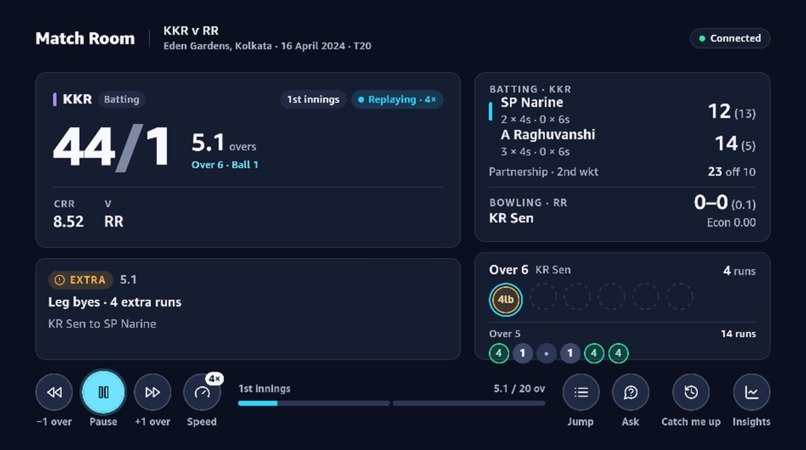Click the Partnership · 2nd wkt row
Screen dimensions: 806x450
[622, 172]
